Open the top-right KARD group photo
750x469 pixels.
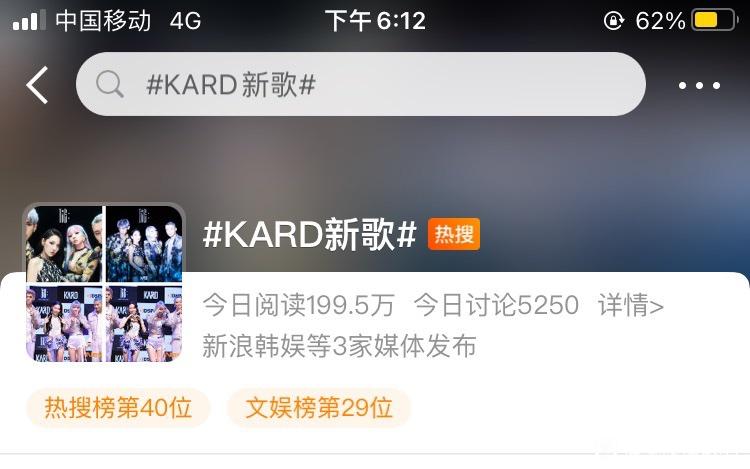pos(144,244)
